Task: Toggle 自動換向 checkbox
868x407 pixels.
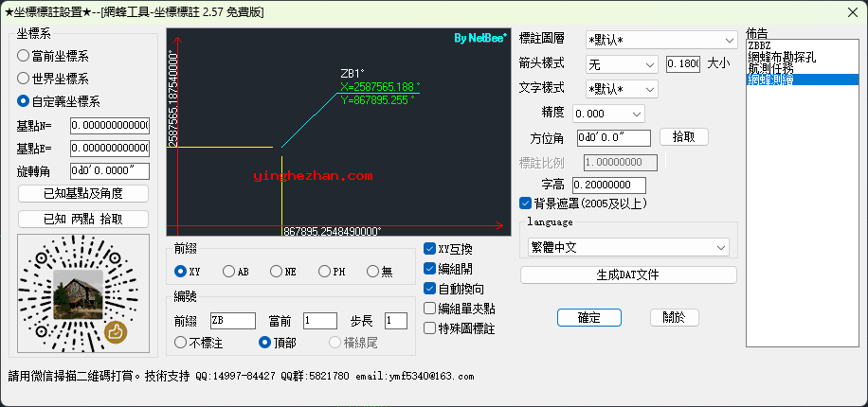Action: [x=454, y=289]
